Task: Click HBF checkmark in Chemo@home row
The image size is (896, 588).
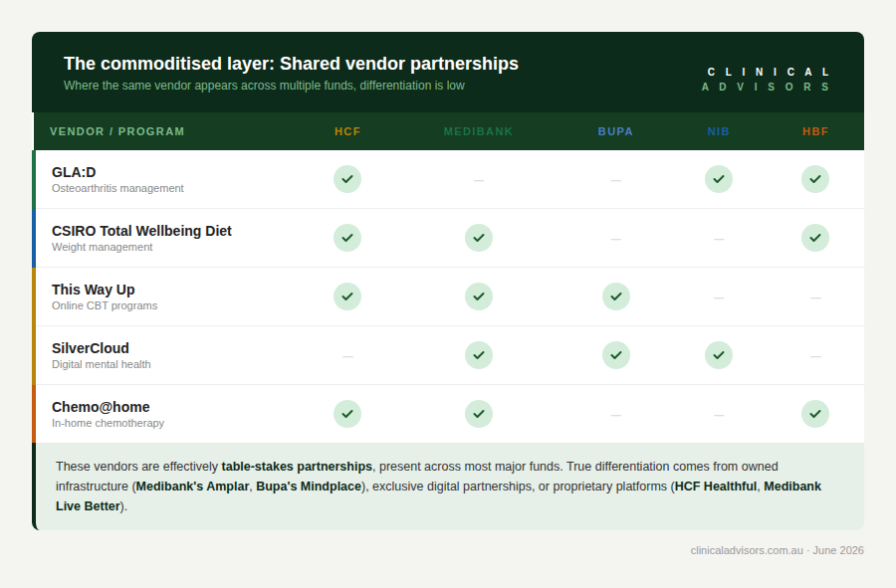Action: tap(815, 414)
